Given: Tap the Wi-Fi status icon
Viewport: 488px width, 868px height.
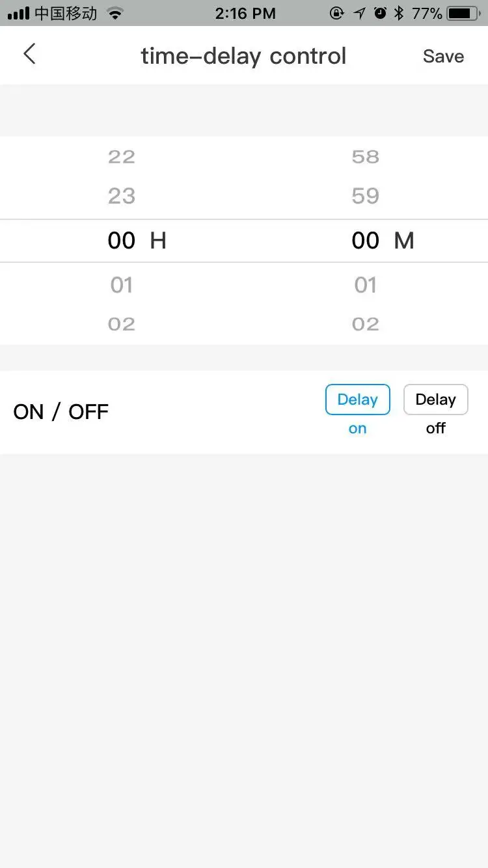Looking at the screenshot, I should [x=115, y=13].
